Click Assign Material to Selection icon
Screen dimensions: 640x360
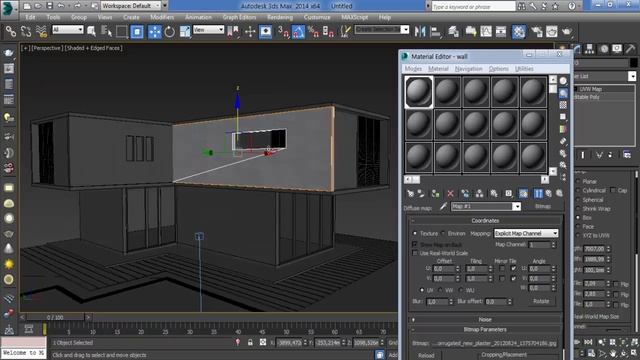(436, 193)
